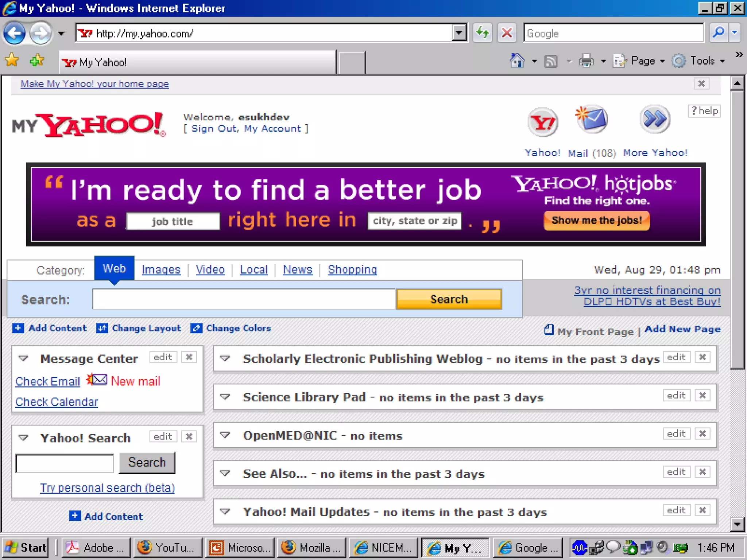Open the More Yahoo! arrows icon

pyautogui.click(x=655, y=119)
